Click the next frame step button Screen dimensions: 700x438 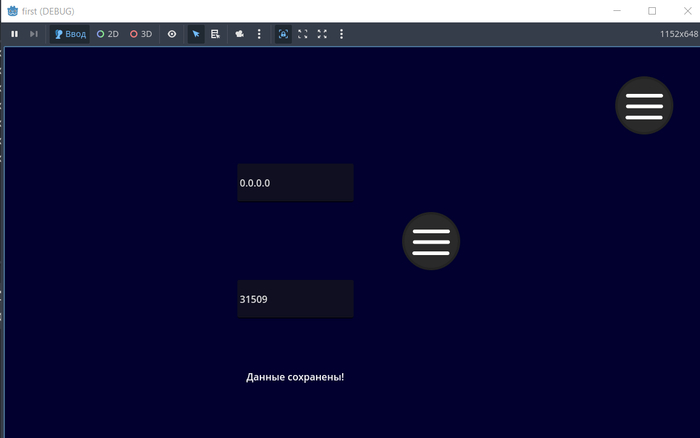pyautogui.click(x=34, y=34)
